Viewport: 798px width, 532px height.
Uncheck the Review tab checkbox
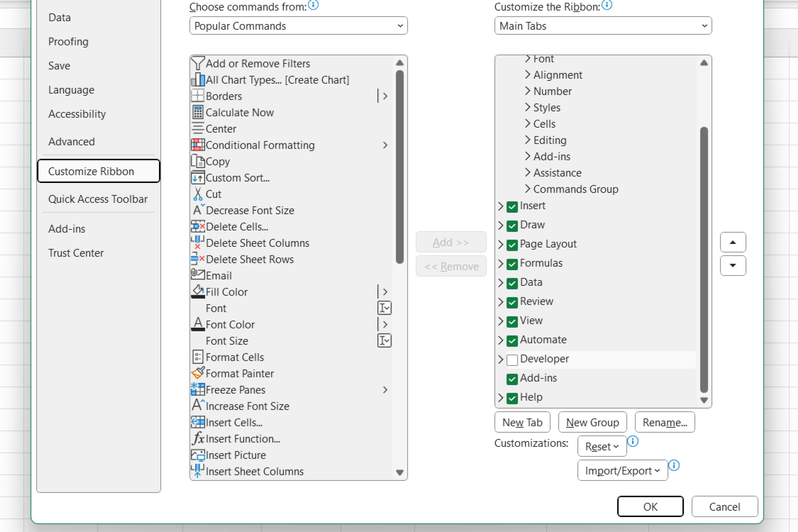tap(512, 302)
